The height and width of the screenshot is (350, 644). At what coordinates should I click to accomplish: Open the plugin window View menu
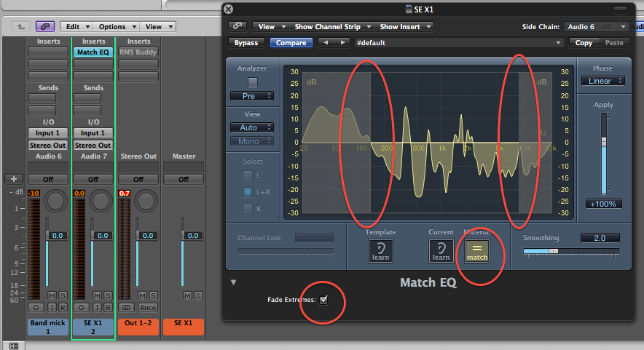pyautogui.click(x=271, y=27)
